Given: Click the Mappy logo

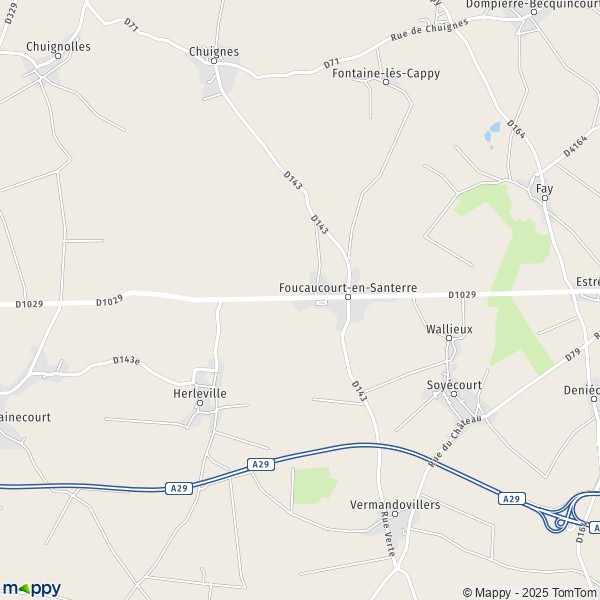Looking at the screenshot, I should pos(31,589).
